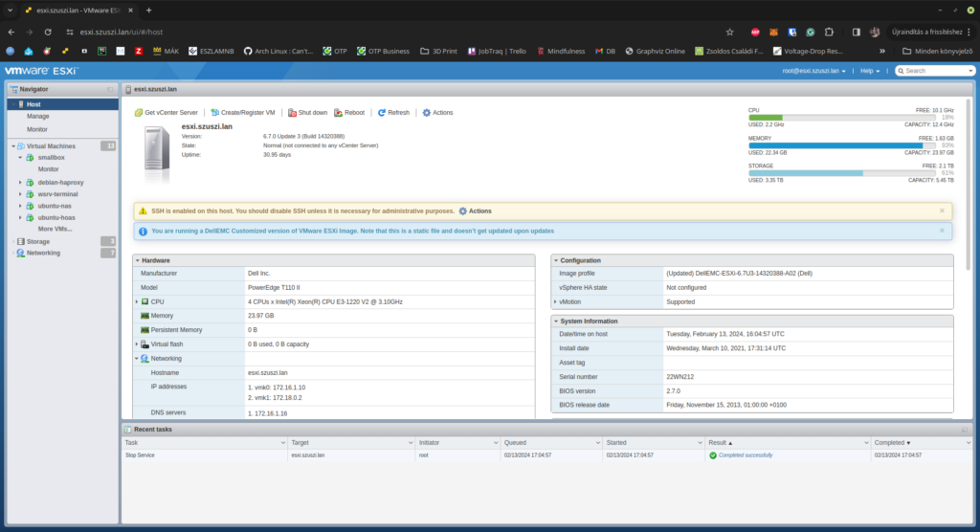The width and height of the screenshot is (980, 532).
Task: Collapse the Networking hardware row
Action: click(x=137, y=359)
